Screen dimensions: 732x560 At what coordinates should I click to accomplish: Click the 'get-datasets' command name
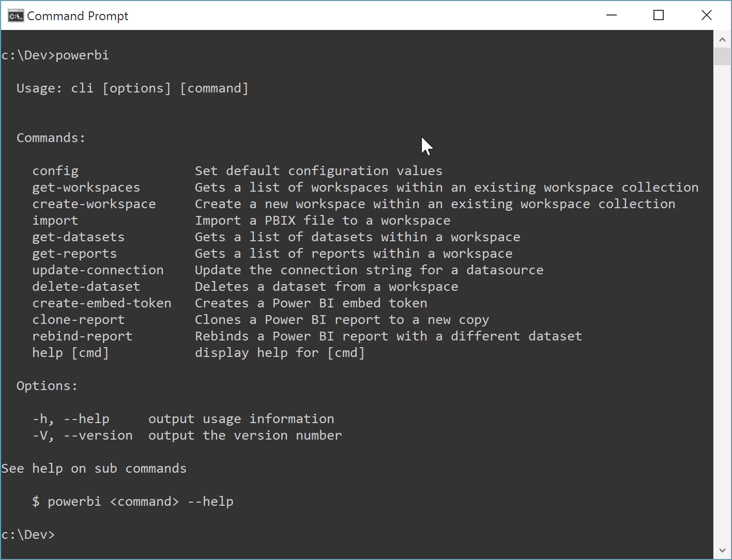(x=79, y=237)
